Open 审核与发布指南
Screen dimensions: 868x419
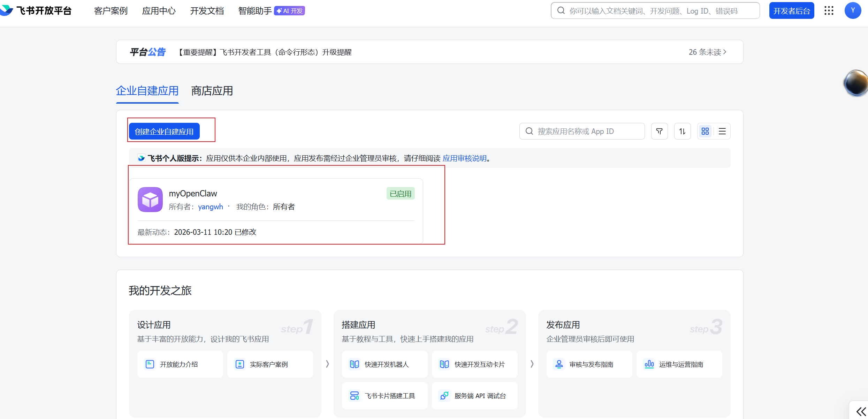tap(589, 364)
